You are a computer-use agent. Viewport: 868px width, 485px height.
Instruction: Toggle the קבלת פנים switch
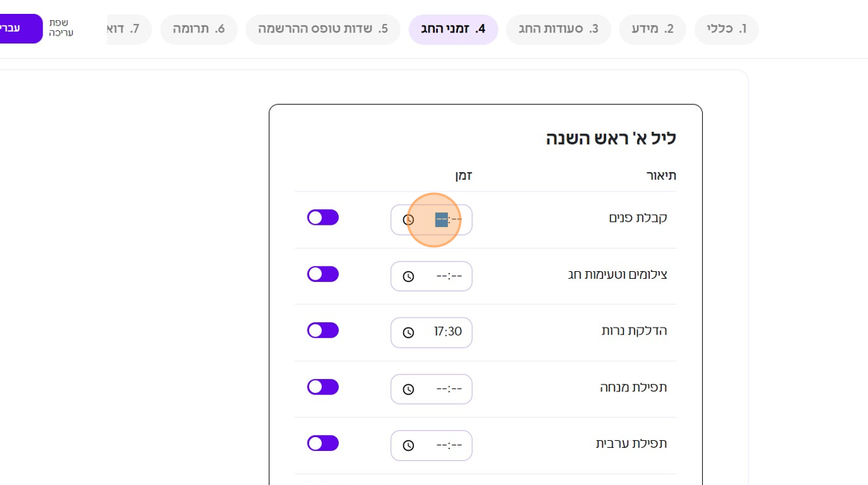[x=322, y=218]
